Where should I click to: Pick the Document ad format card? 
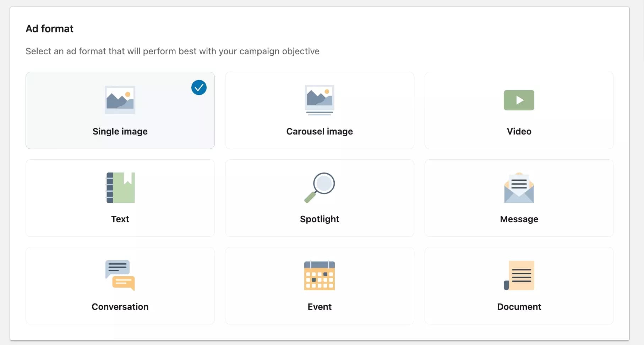[519, 286]
